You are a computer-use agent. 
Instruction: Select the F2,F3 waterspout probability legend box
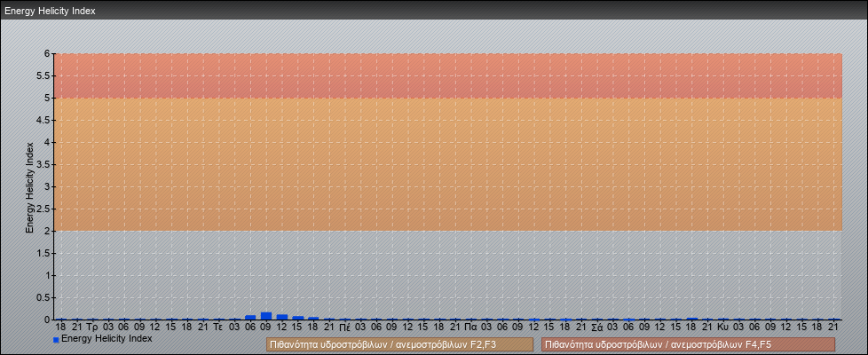(399, 344)
